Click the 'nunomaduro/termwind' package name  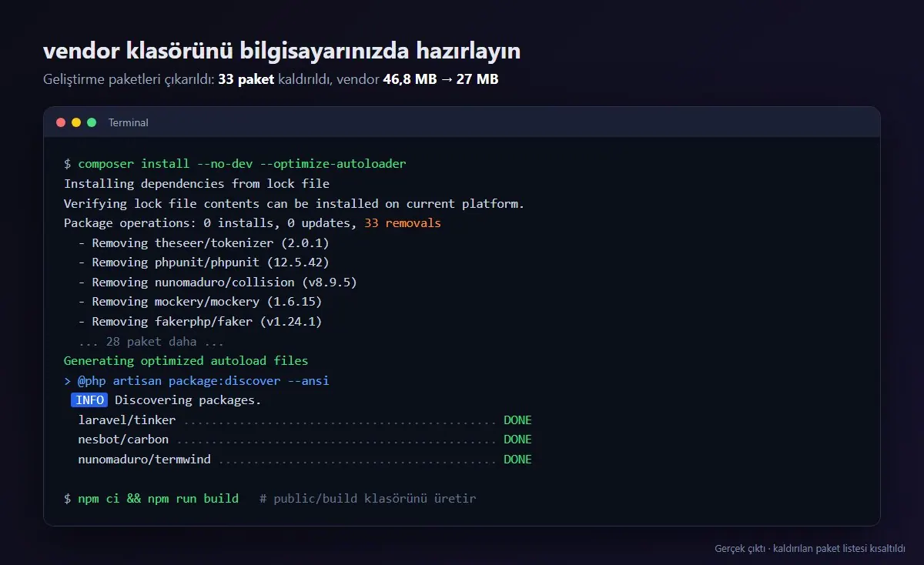144,460
